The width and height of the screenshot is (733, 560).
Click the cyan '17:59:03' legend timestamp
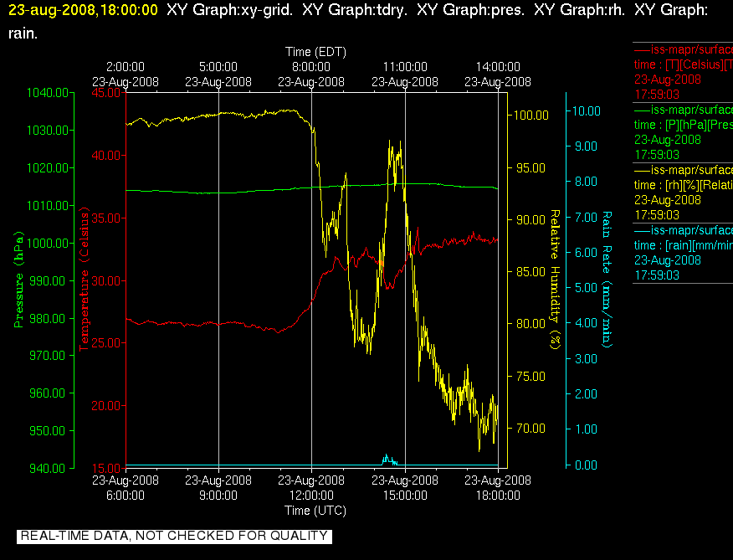(x=657, y=275)
